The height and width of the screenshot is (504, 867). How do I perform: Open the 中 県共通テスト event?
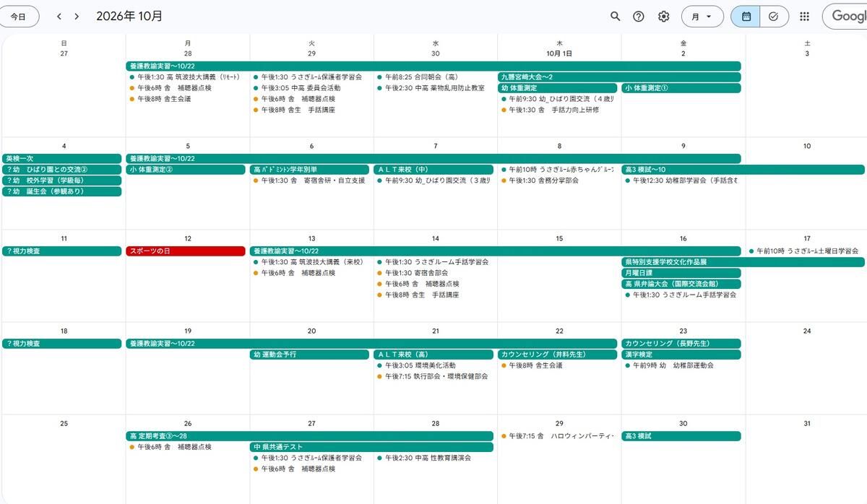click(372, 447)
